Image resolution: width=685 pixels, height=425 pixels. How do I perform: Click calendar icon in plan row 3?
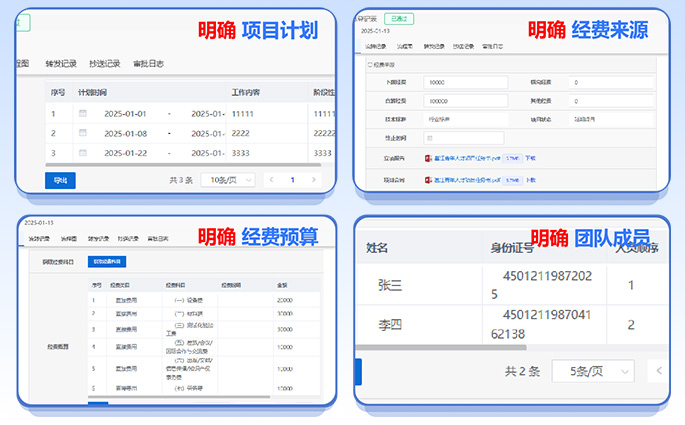(83, 153)
